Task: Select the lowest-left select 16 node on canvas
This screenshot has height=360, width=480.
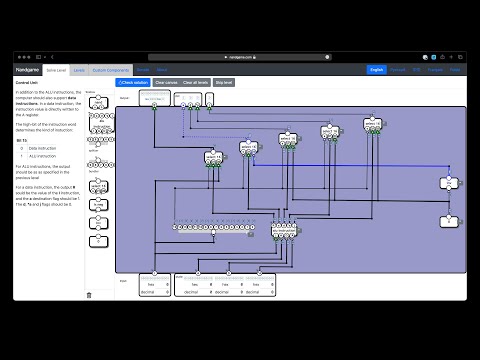Action: pyautogui.click(x=213, y=157)
